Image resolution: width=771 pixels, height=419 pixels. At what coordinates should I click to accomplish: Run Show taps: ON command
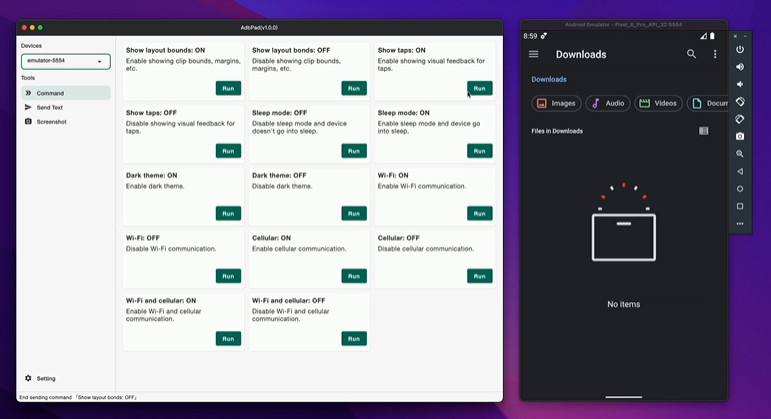pos(479,89)
